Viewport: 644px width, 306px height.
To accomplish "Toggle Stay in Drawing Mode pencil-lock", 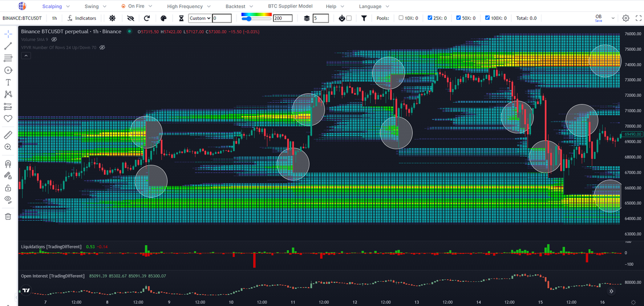I will pos(8,175).
